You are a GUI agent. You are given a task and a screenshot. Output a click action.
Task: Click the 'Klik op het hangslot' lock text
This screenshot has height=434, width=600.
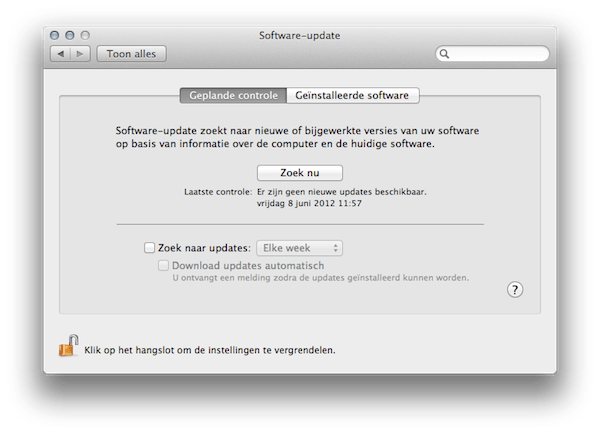pyautogui.click(x=210, y=350)
